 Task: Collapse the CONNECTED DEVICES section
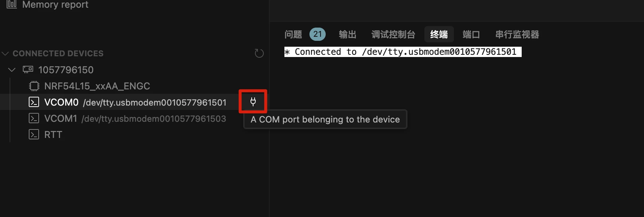click(5, 53)
